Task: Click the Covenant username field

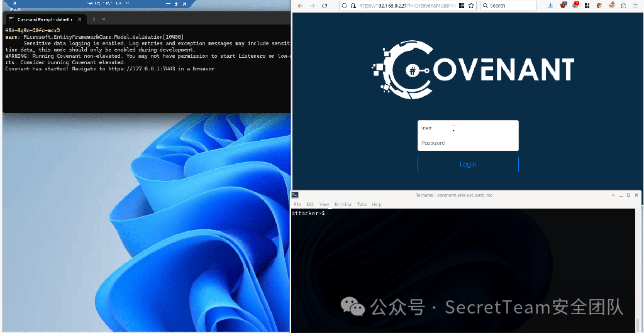Action: 468,128
